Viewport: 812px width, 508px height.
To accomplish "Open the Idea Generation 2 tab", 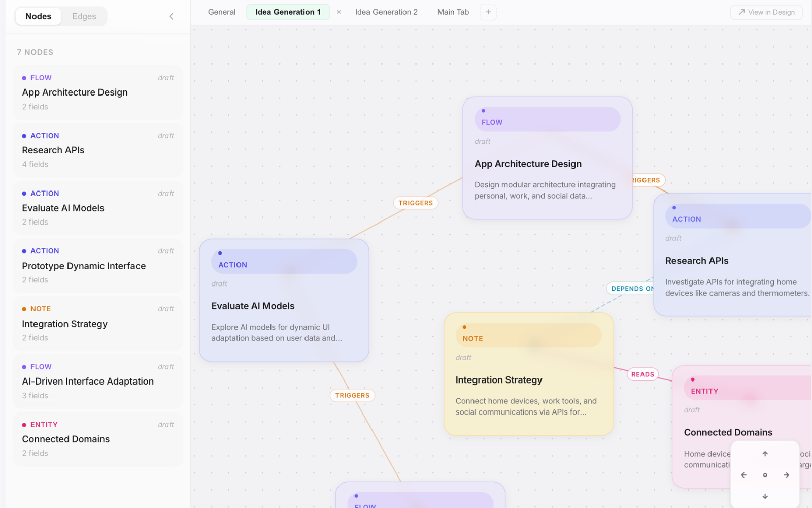I will tap(386, 12).
